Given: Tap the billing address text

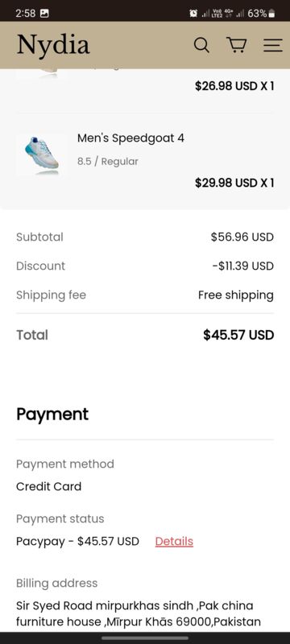Looking at the screenshot, I should pyautogui.click(x=139, y=613).
